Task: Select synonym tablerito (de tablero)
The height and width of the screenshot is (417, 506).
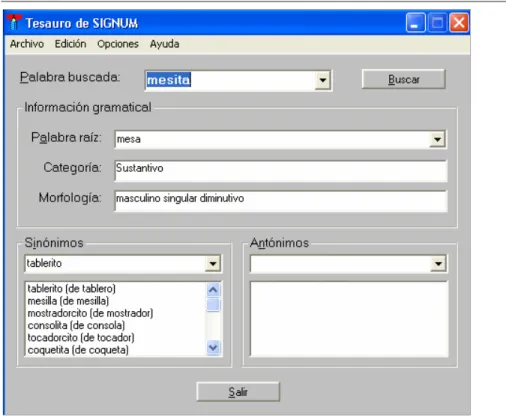Action: tap(71, 289)
